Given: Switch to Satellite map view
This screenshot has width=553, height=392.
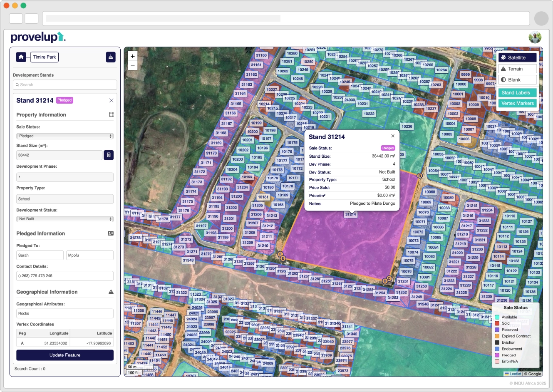Looking at the screenshot, I should coord(517,58).
